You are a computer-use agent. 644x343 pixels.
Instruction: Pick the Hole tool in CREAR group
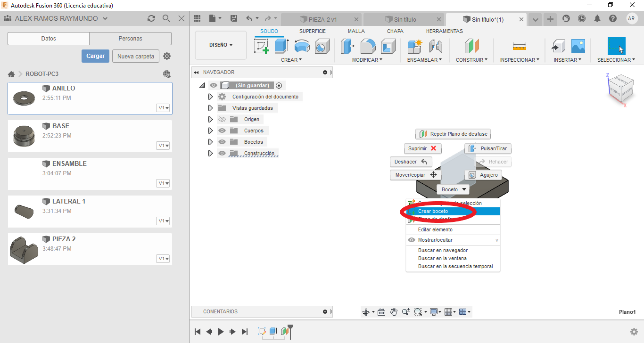click(322, 46)
